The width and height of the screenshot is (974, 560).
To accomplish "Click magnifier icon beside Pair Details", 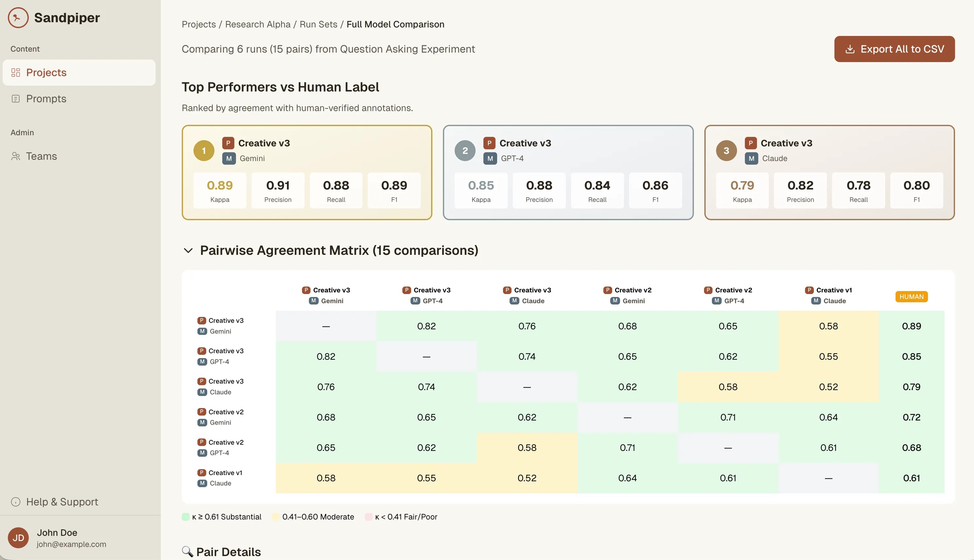I will (187, 552).
